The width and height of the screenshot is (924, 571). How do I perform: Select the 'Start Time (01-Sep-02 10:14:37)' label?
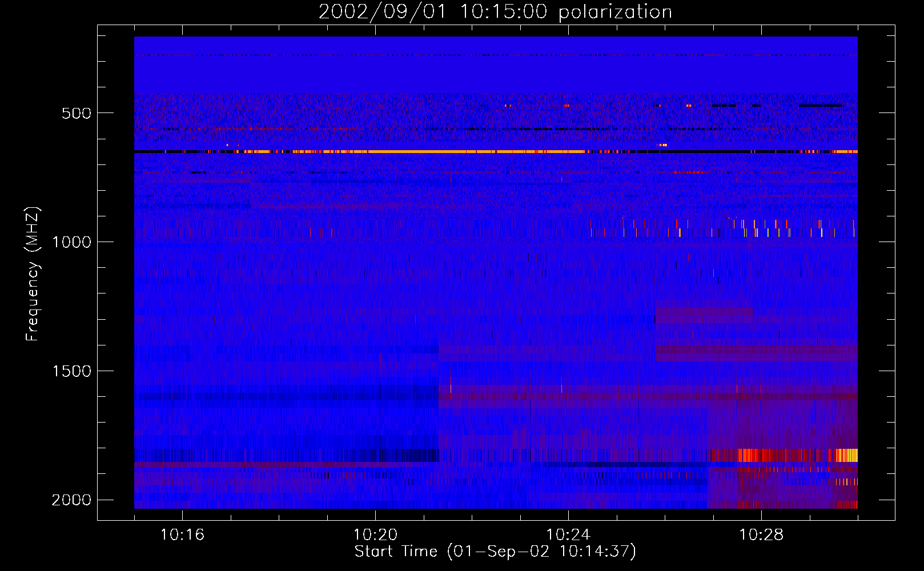click(x=495, y=552)
